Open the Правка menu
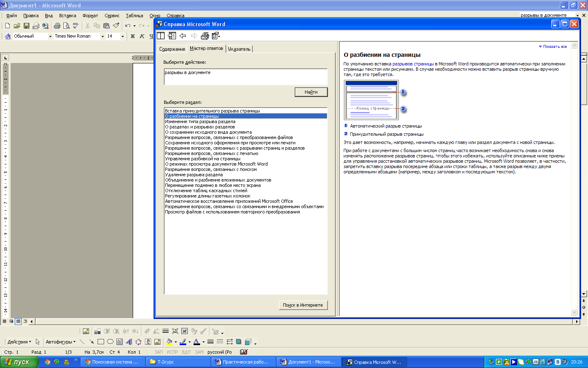This screenshot has height=368, width=588. point(31,16)
